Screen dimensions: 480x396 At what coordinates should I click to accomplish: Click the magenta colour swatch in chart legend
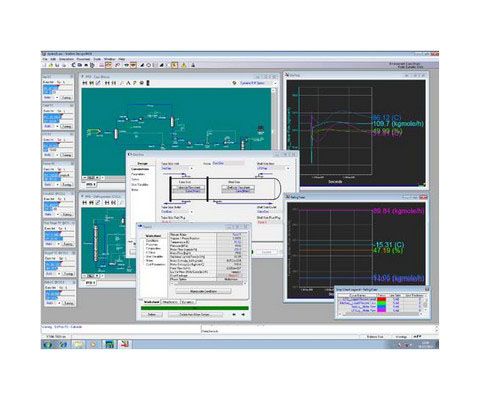click(x=381, y=311)
